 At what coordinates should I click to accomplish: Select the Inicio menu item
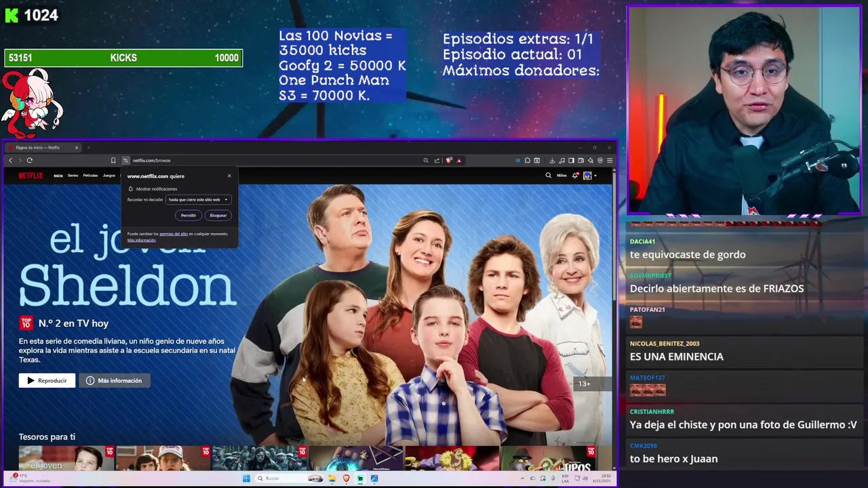pyautogui.click(x=58, y=176)
